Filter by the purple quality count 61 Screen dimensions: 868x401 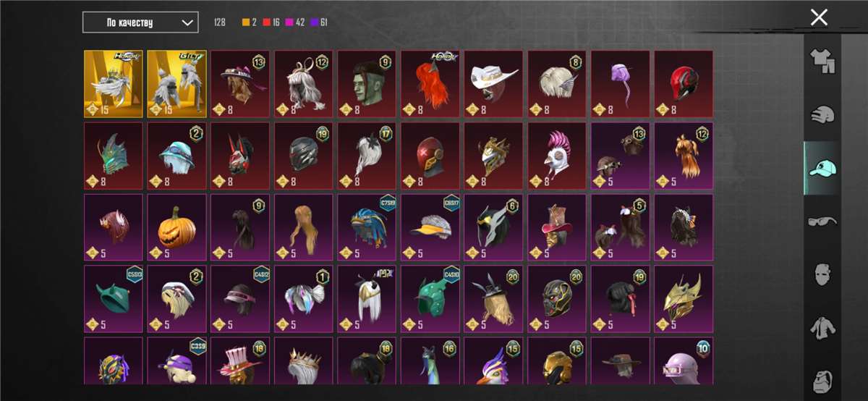325,22
